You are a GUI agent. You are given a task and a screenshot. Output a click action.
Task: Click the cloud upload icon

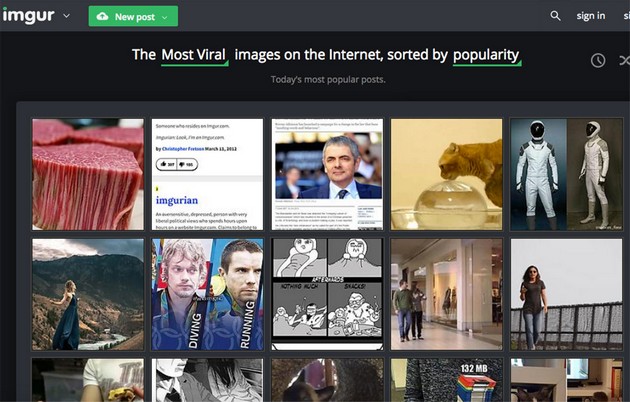click(x=102, y=16)
